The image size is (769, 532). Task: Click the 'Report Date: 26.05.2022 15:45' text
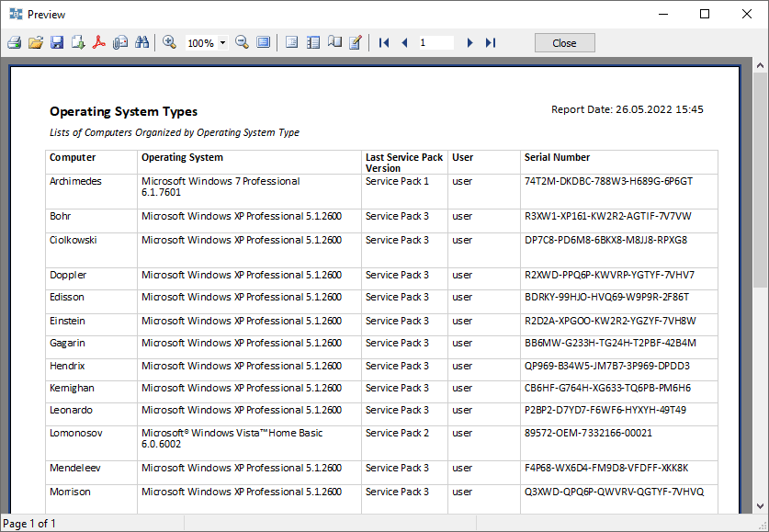pyautogui.click(x=628, y=109)
